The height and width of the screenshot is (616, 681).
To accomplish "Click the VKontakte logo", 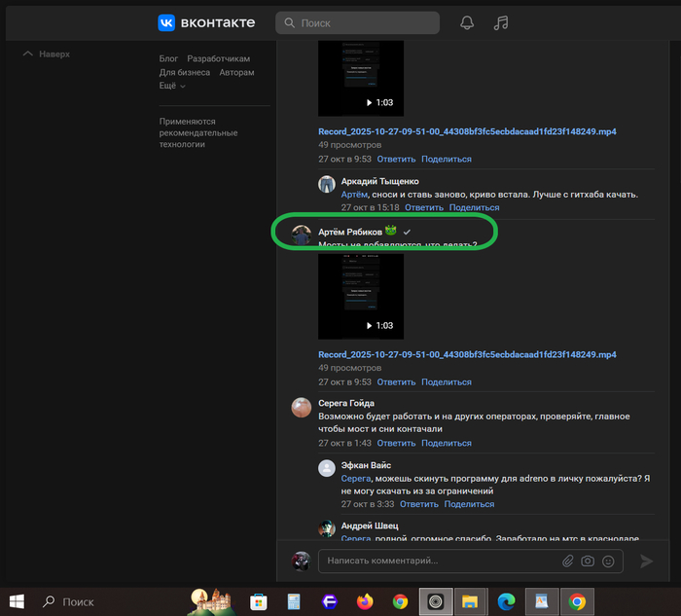I will tap(207, 22).
